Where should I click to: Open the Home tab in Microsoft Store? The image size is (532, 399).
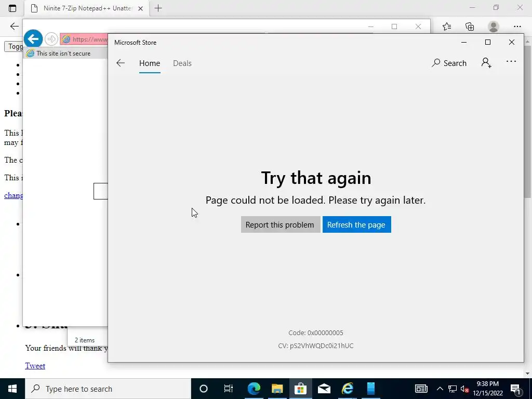[x=150, y=63]
